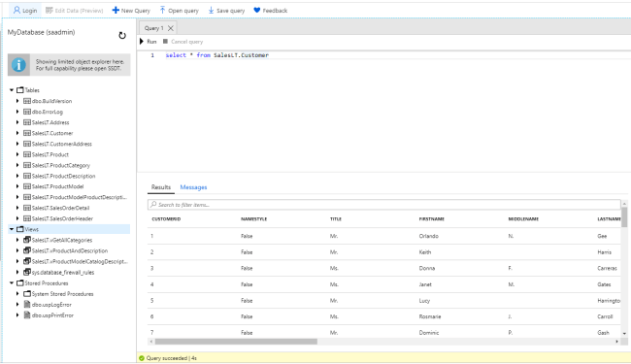Click the Run button label
The image size is (631, 364).
pyautogui.click(x=151, y=42)
